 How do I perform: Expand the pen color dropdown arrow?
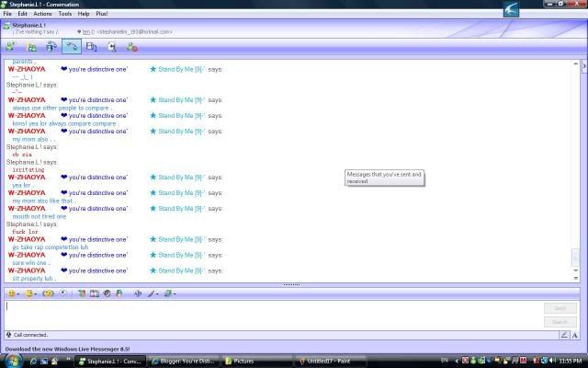[x=157, y=294]
